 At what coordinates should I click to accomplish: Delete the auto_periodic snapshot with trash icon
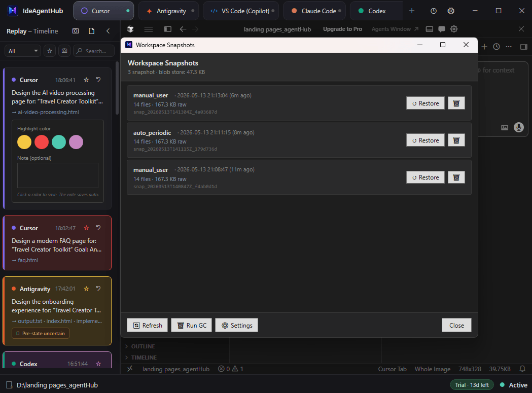tap(456, 140)
